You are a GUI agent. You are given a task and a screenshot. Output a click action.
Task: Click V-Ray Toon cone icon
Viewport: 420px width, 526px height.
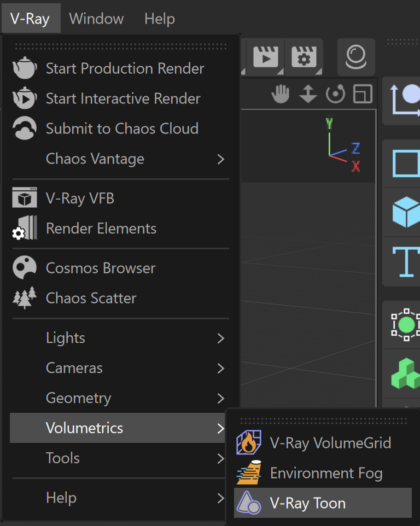[249, 502]
